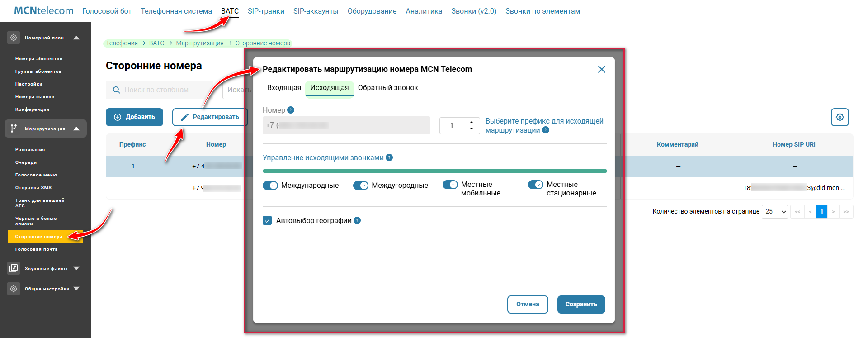Collapse the Маршрутизация section
The height and width of the screenshot is (338, 868).
[x=76, y=129]
